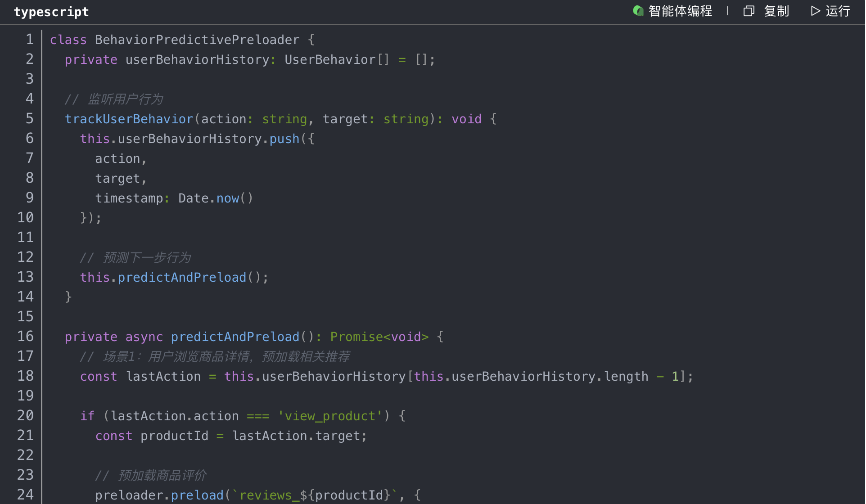Viewport: 866px width, 504px height.
Task: Click Date.now() timestamp expression
Action: coord(216,198)
